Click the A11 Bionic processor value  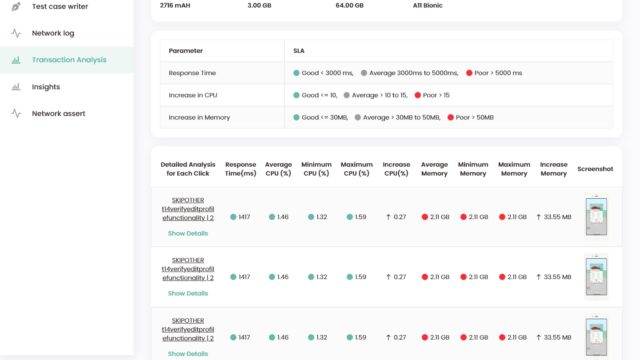coord(427,6)
